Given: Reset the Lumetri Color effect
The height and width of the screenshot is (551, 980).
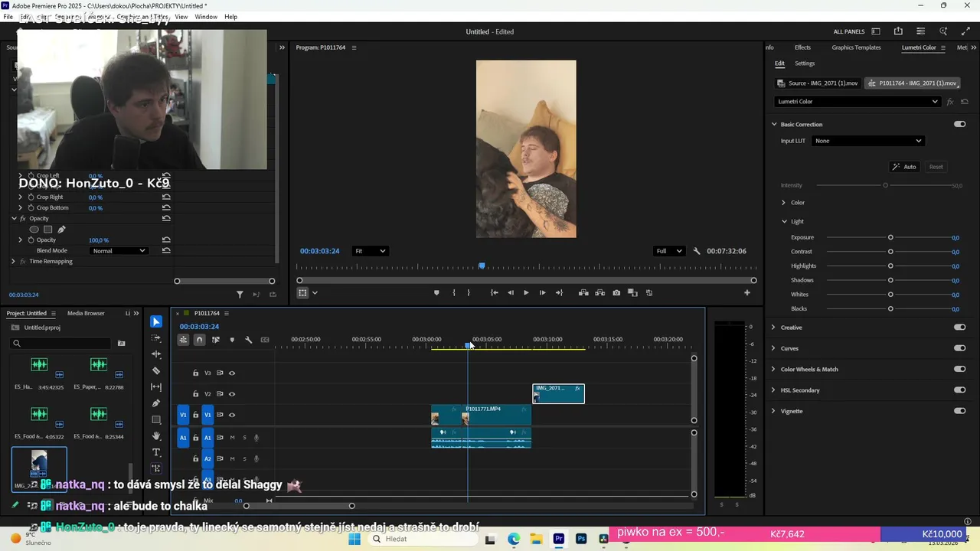Looking at the screenshot, I should coord(963,102).
